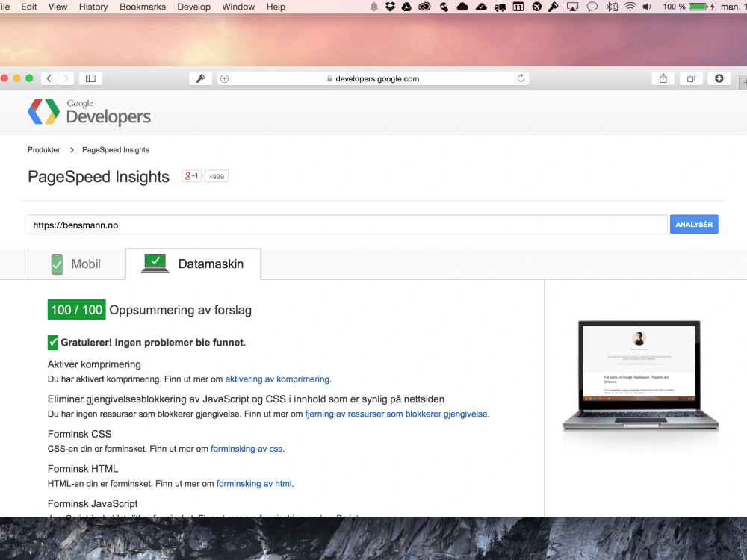Click the PageSpeed Insights page title
The height and width of the screenshot is (560, 747).
(99, 177)
